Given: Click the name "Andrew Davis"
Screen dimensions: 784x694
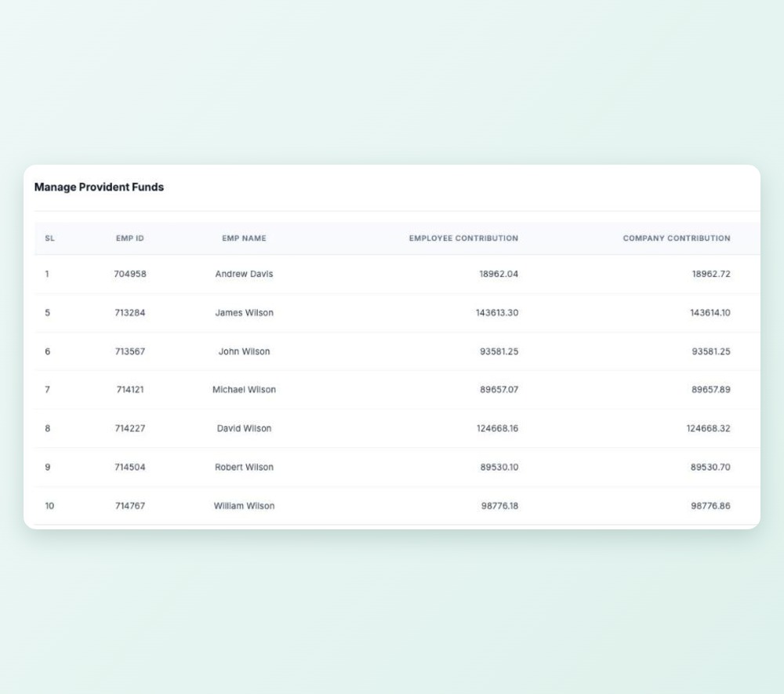Looking at the screenshot, I should tap(244, 274).
